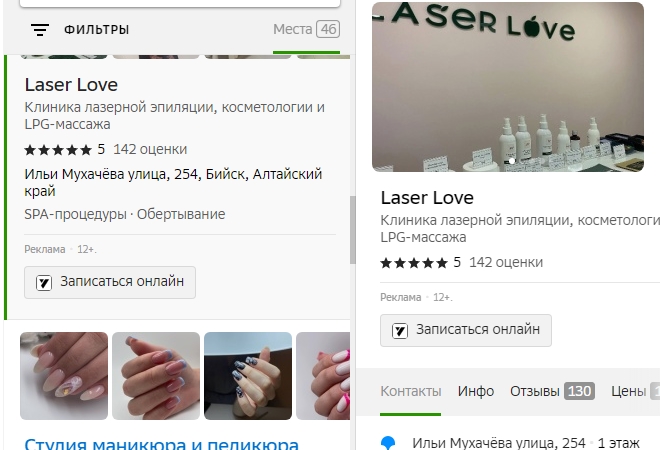Open the Отзывы 130 tab

552,391
